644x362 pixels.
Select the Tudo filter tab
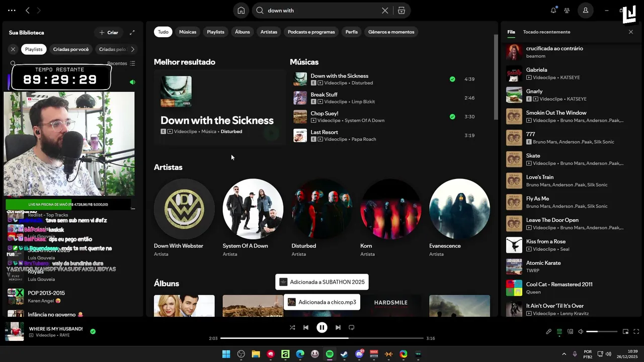pyautogui.click(x=163, y=32)
